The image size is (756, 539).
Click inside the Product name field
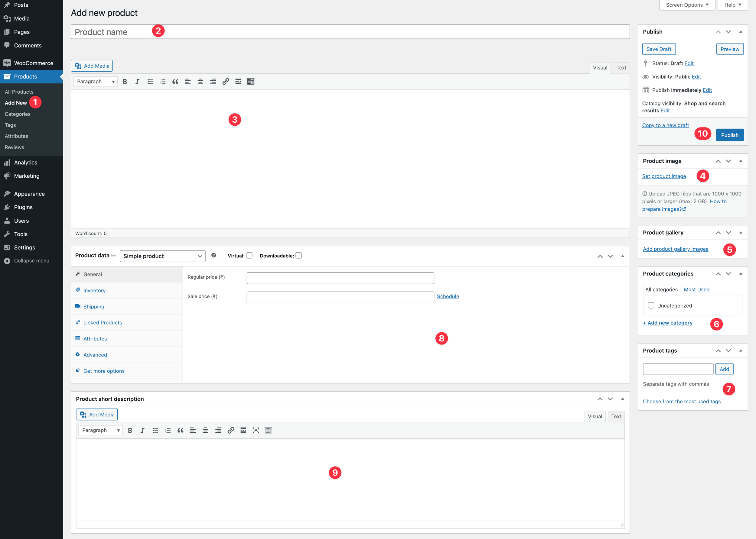233,32
